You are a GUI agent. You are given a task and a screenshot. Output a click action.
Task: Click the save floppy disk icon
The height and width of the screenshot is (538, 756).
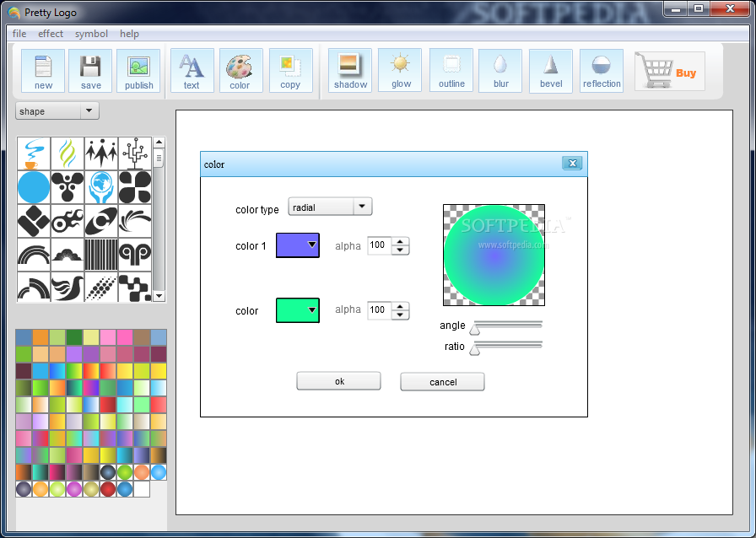90,71
